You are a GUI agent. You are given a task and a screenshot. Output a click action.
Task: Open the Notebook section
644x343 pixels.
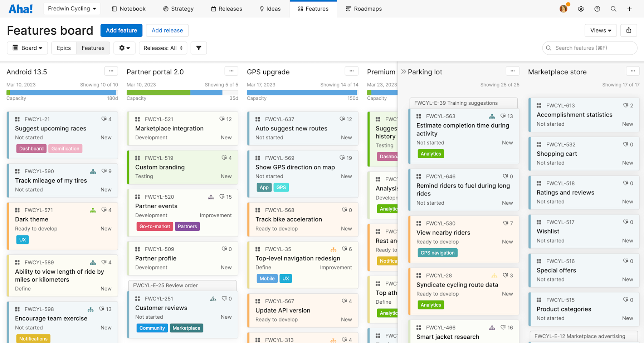tap(128, 9)
